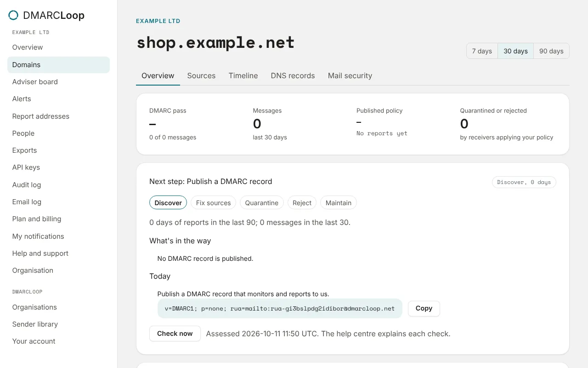This screenshot has width=588, height=368.
Task: Open the Sender library
Action: (x=58, y=324)
